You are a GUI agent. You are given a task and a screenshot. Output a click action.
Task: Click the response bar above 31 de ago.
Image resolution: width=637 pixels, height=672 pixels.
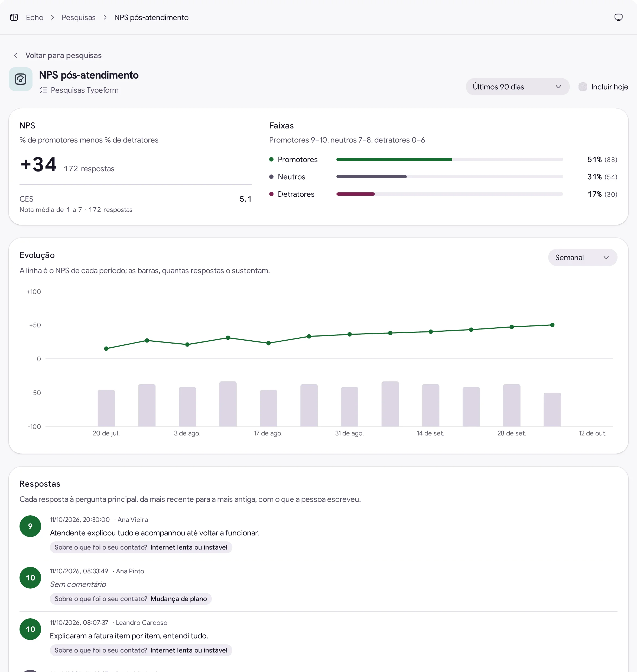coord(349,407)
